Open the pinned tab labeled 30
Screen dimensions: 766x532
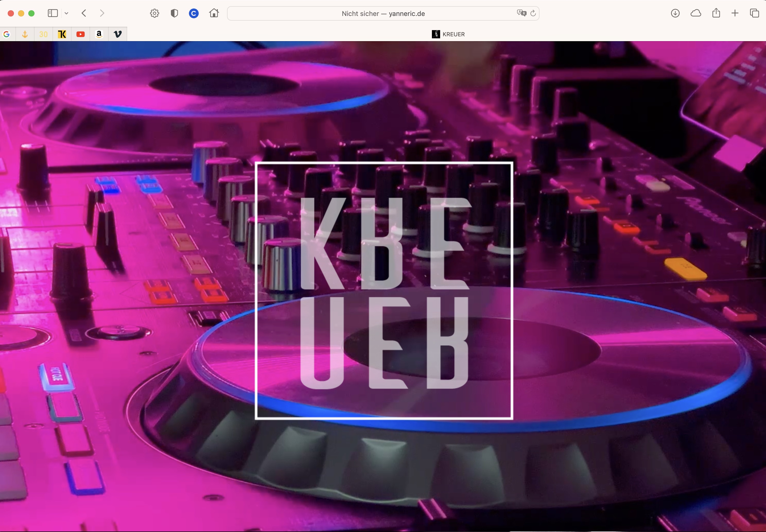pos(43,34)
